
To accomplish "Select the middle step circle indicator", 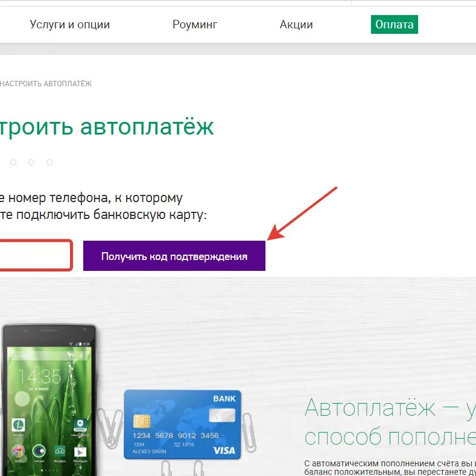I will click(x=31, y=162).
